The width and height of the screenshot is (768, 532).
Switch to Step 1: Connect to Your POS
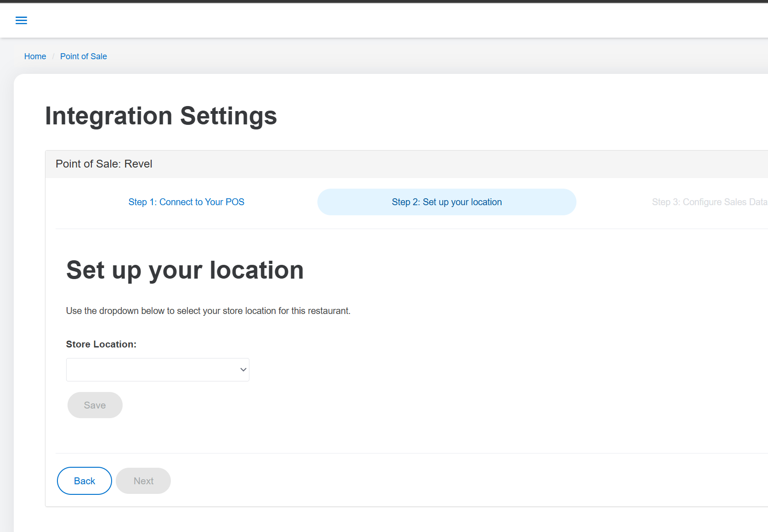[x=186, y=202]
